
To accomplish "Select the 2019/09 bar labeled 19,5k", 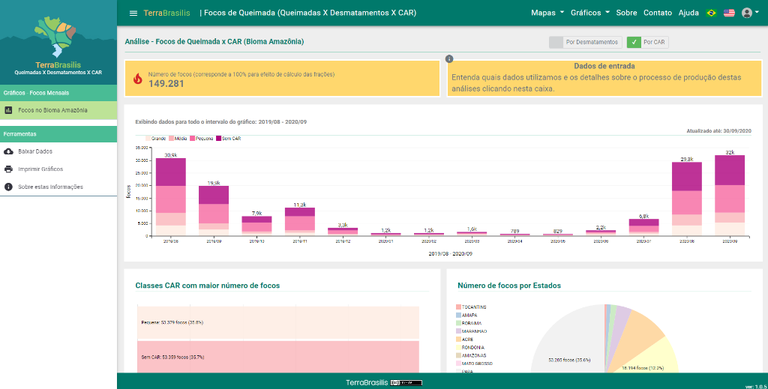I will (x=214, y=211).
